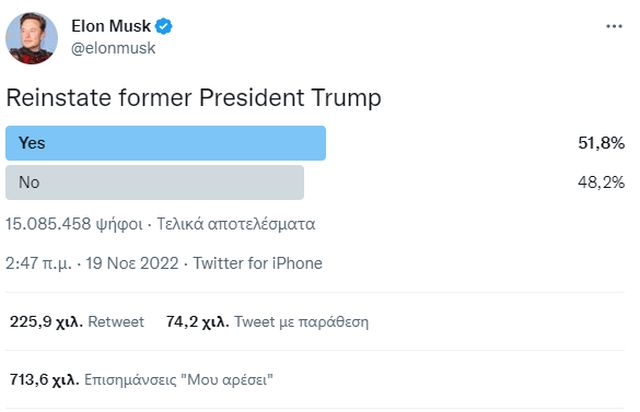Show the 713,6 χιλ. Μου αρέσει likes
The height and width of the screenshot is (412, 640).
(140, 380)
